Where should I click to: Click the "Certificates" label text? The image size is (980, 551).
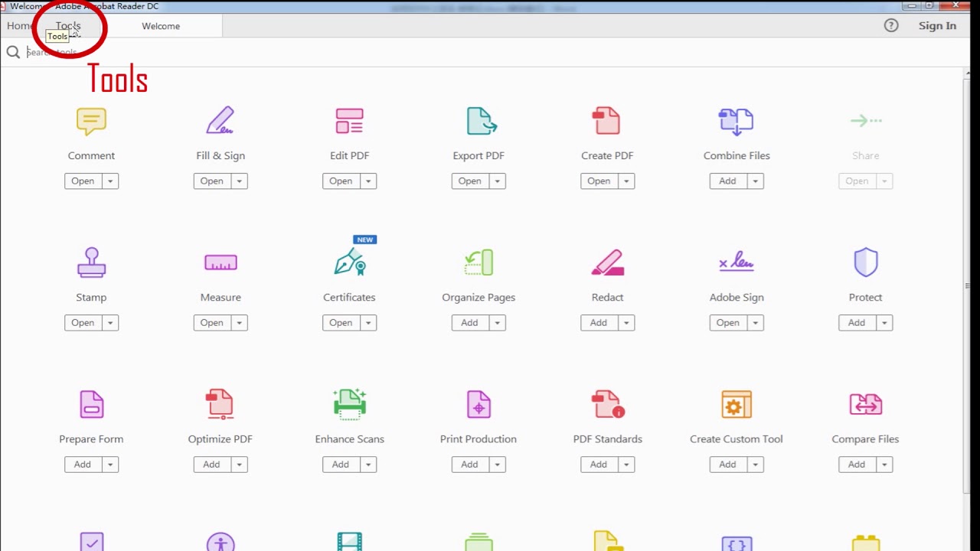(x=349, y=297)
